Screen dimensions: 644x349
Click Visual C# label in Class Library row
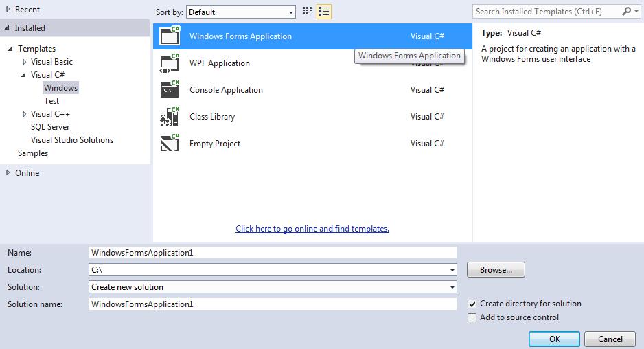click(x=427, y=116)
